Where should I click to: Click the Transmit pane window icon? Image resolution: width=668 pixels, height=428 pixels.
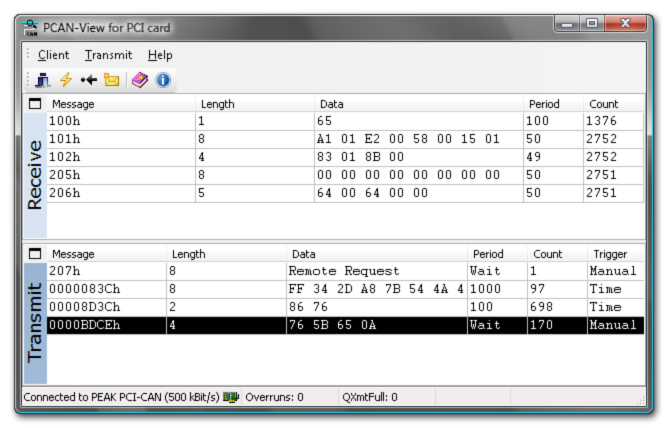click(x=34, y=254)
